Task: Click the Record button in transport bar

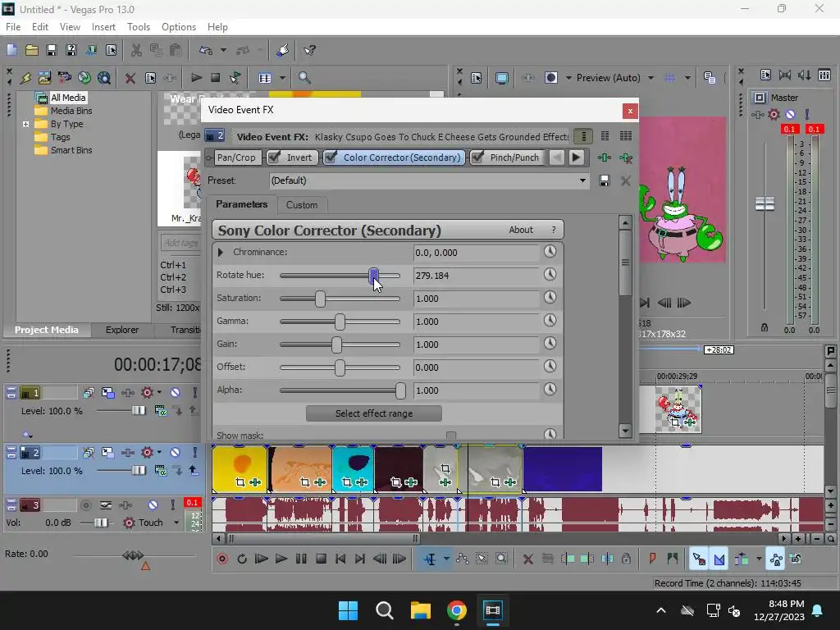Action: [222, 559]
